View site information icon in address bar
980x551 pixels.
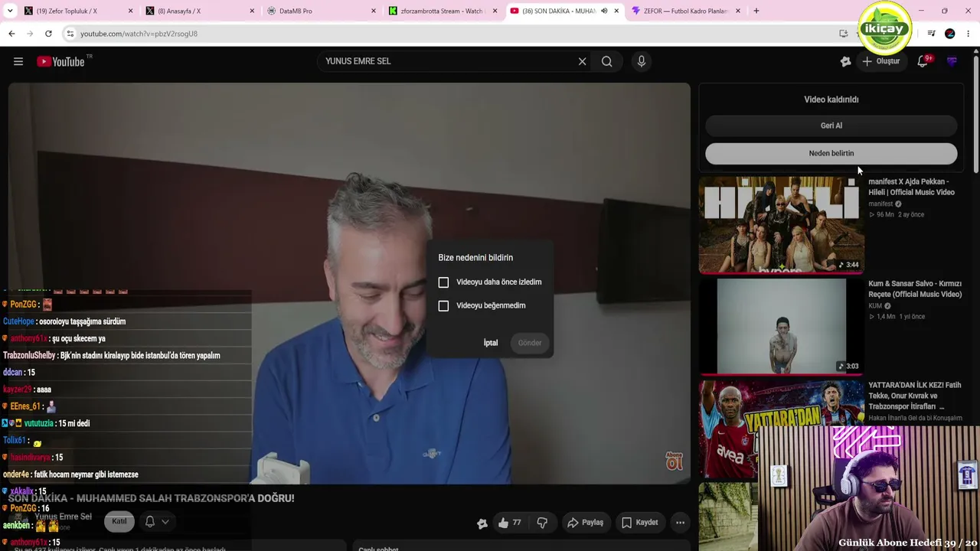click(70, 34)
